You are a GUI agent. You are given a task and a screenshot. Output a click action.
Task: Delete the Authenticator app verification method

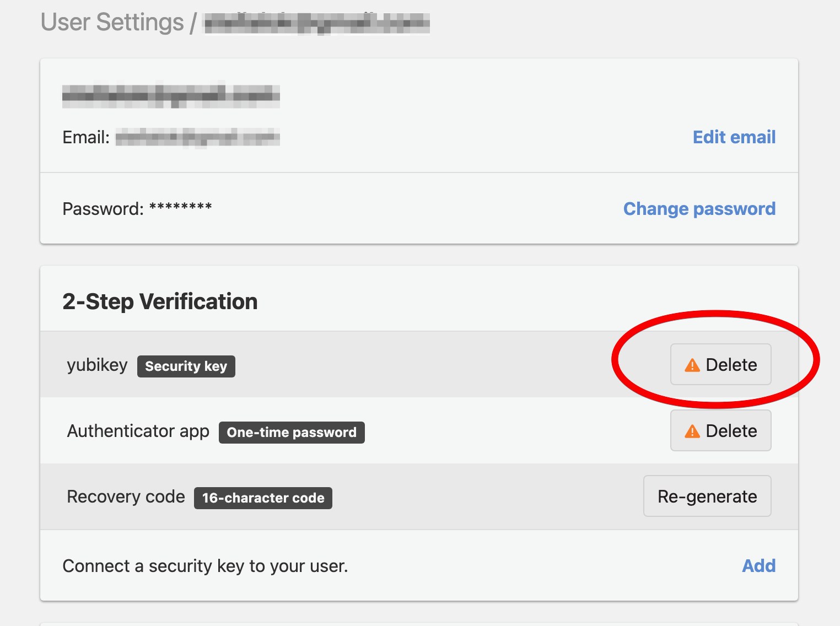(720, 430)
